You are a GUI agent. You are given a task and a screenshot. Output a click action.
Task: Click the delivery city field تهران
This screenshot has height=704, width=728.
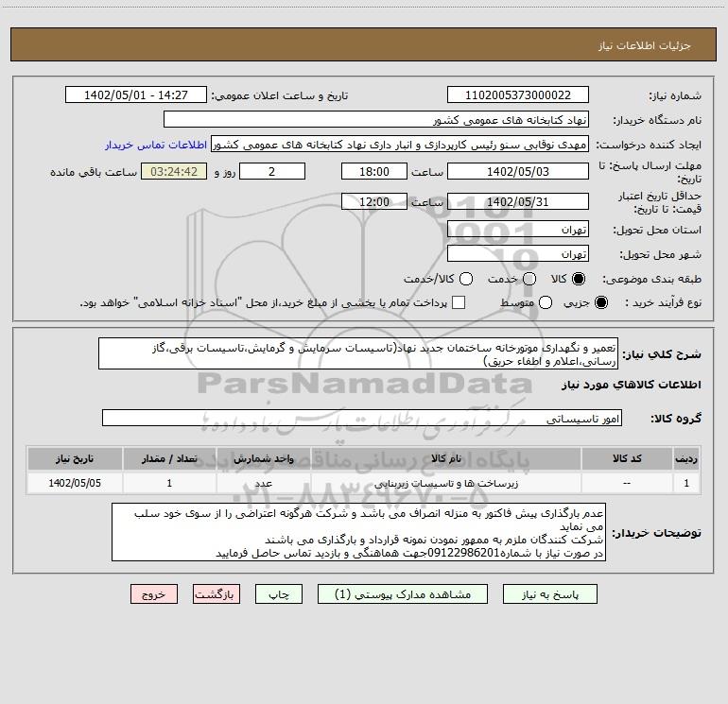518,254
